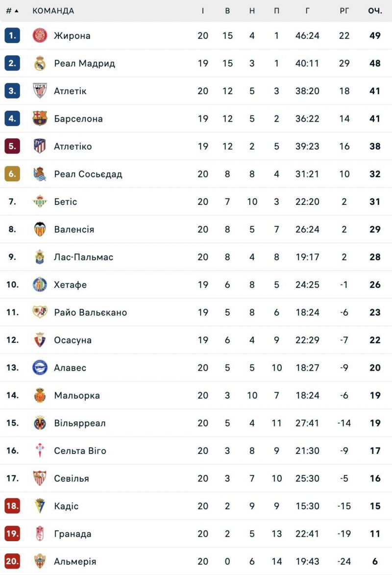Image resolution: width=392 pixels, height=575 pixels.
Task: Click the Алавес blue crest icon
Action: [40, 368]
